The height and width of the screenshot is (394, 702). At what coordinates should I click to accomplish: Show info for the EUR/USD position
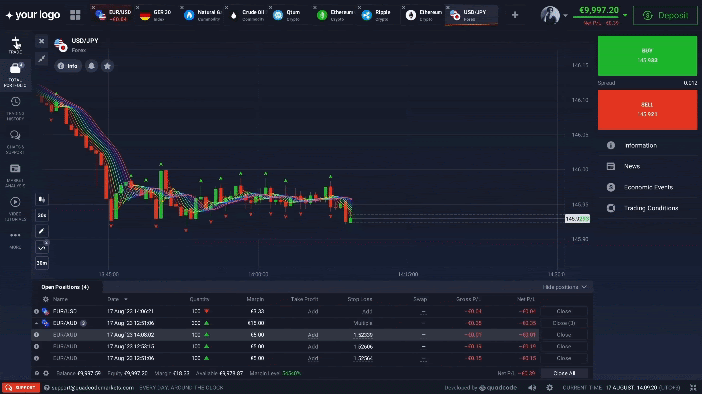[36, 311]
